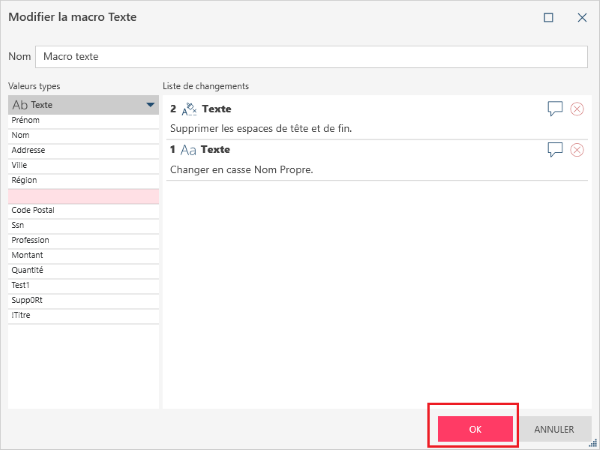
Task: Maximize the macro dialog window
Action: (x=549, y=17)
